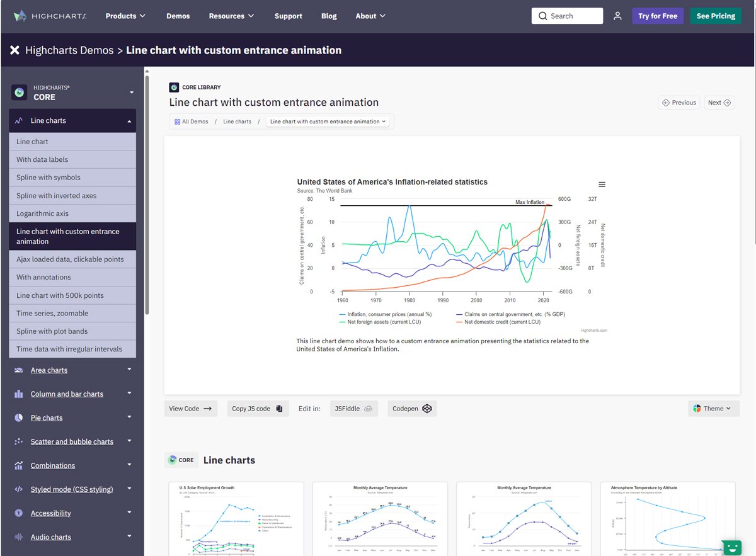Select the Pie charts icon in sidebar
Screen dimensions: 756x556
(x=18, y=417)
